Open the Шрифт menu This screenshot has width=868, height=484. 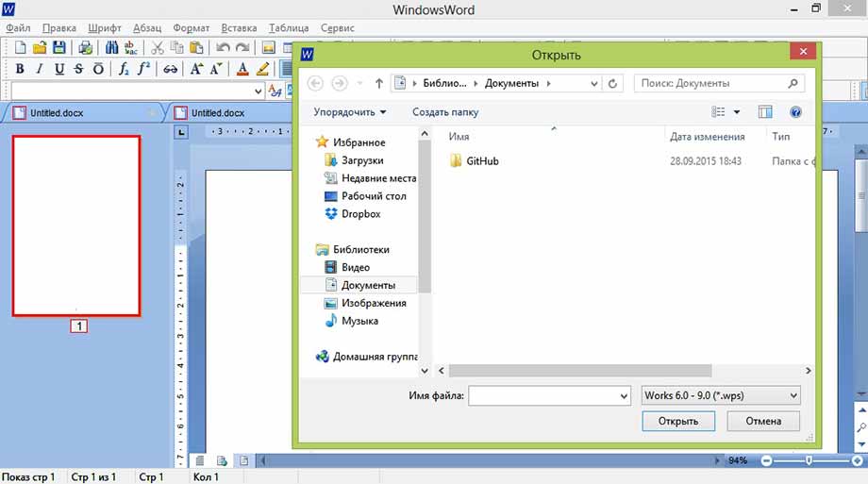coord(104,27)
